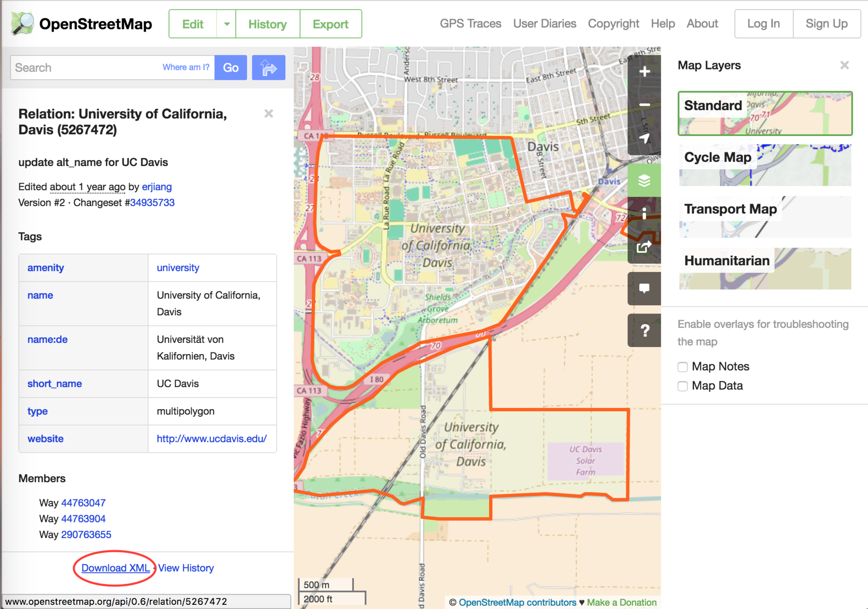The image size is (868, 609).
Task: Open the query features question mark icon
Action: (644, 331)
